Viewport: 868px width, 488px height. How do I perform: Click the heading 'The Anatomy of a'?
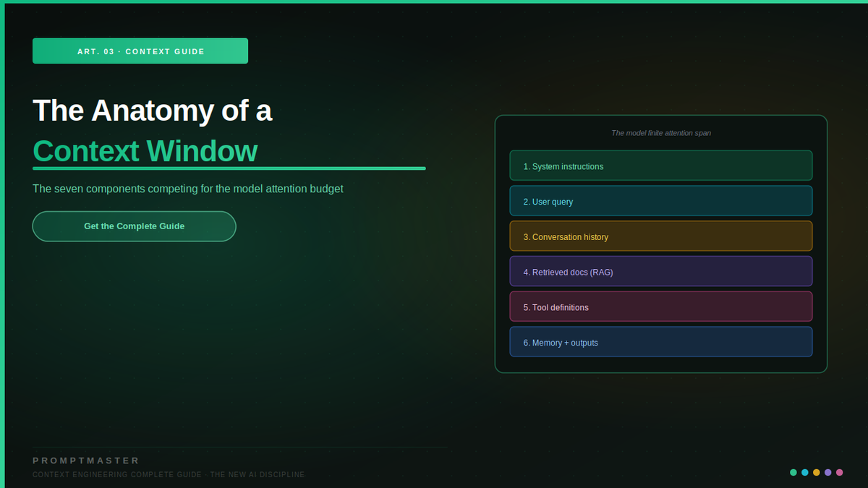pos(152,111)
